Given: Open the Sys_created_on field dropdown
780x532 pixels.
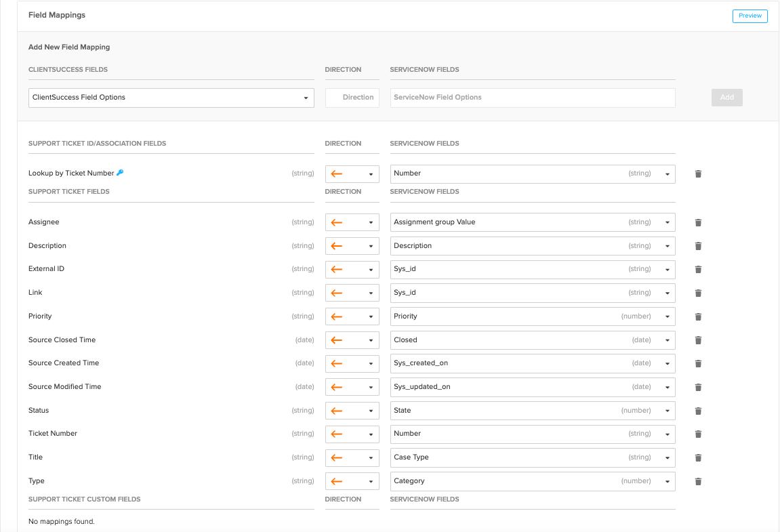Looking at the screenshot, I should [x=533, y=364].
